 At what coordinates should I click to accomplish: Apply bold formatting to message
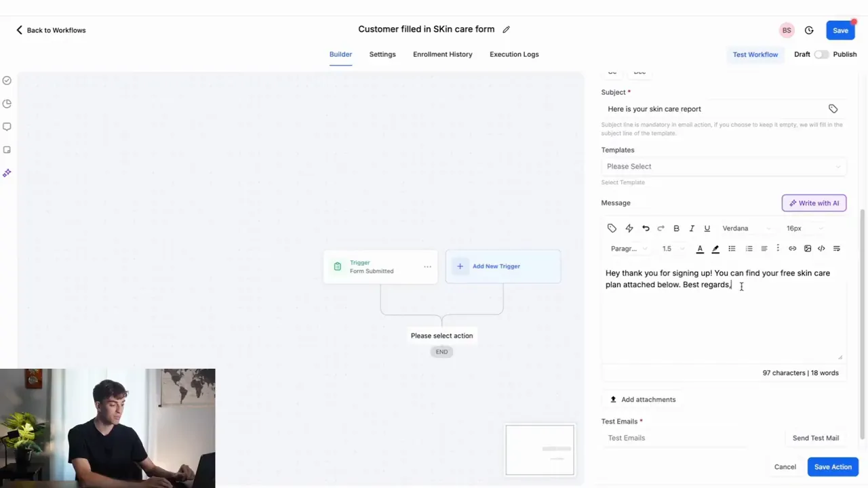point(676,228)
